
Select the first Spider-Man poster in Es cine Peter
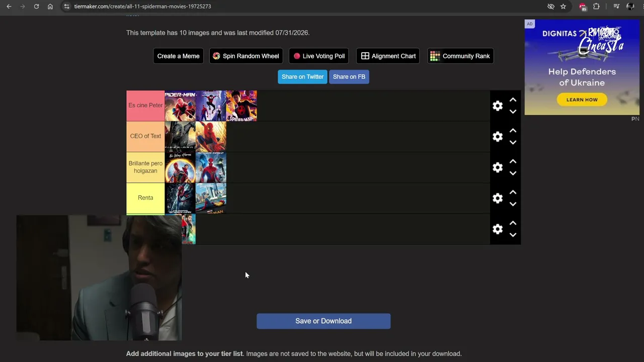point(180,106)
